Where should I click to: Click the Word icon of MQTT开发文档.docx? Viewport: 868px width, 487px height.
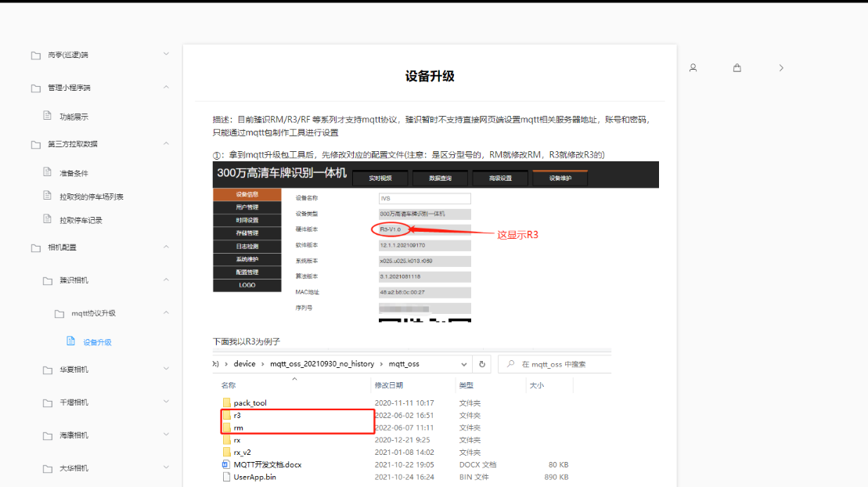226,464
